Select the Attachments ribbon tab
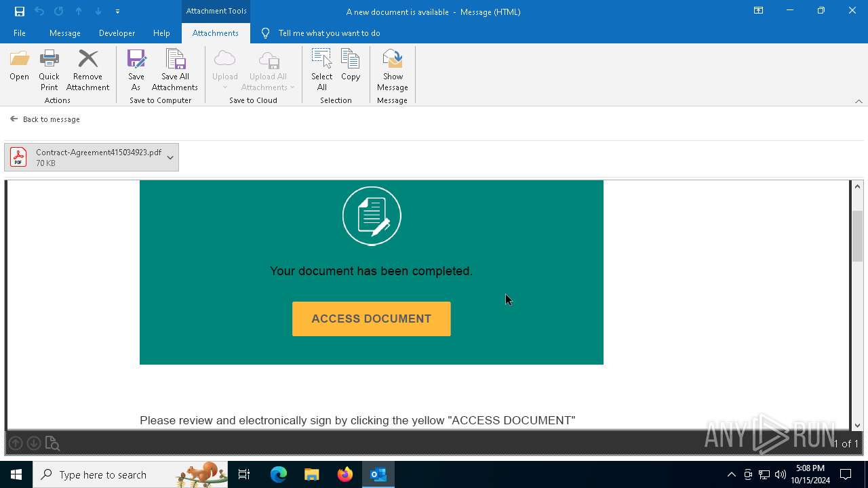This screenshot has width=868, height=488. 216,33
